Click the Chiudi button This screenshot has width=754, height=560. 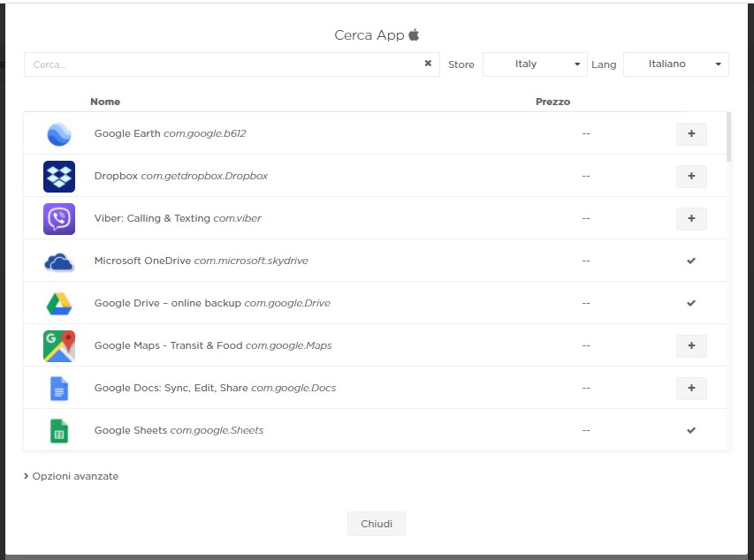pyautogui.click(x=377, y=524)
